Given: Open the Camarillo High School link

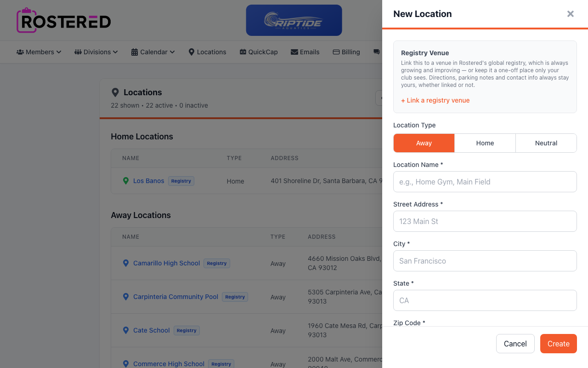Looking at the screenshot, I should pos(167,263).
